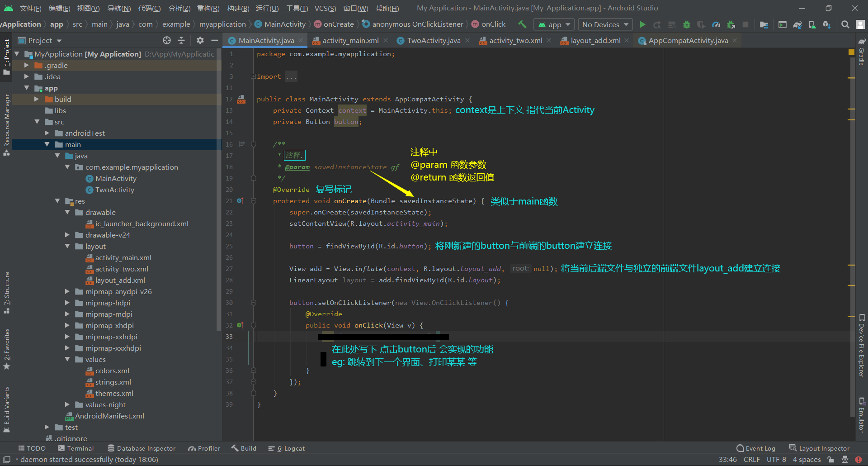Toggle the Z: Structure tool window
The width and height of the screenshot is (868, 466).
pyautogui.click(x=6, y=293)
